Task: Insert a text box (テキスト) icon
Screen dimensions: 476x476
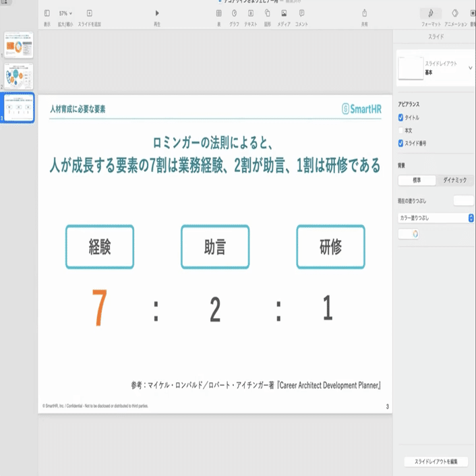Action: coord(251,13)
